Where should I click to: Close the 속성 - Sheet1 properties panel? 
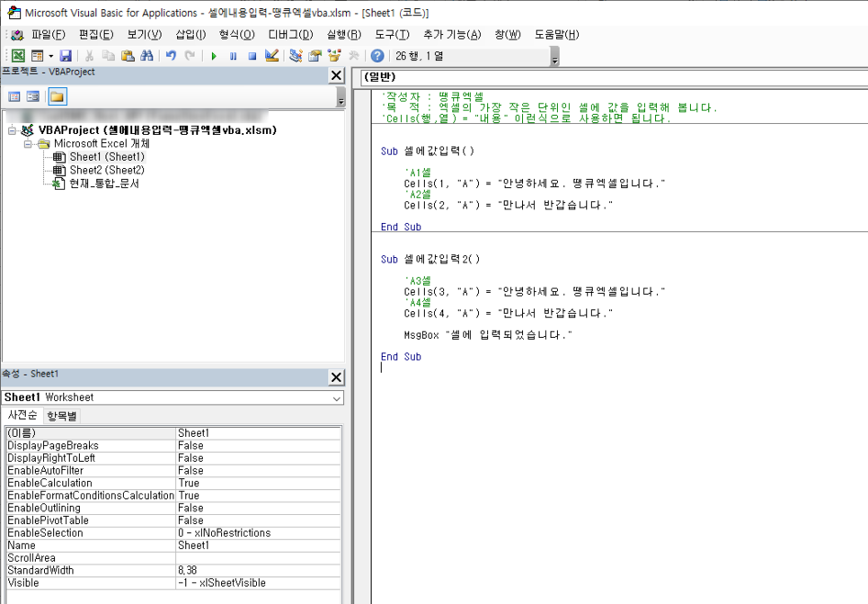(336, 377)
